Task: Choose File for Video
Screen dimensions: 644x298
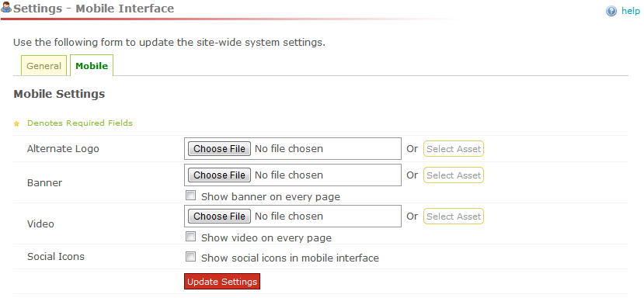Action: pyautogui.click(x=219, y=216)
